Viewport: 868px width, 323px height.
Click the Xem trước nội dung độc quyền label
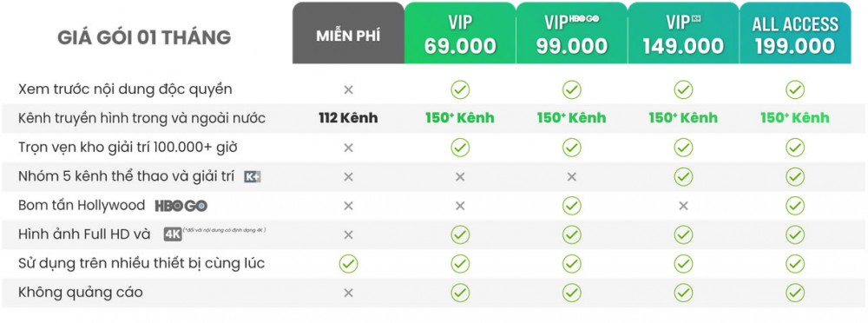(x=125, y=89)
